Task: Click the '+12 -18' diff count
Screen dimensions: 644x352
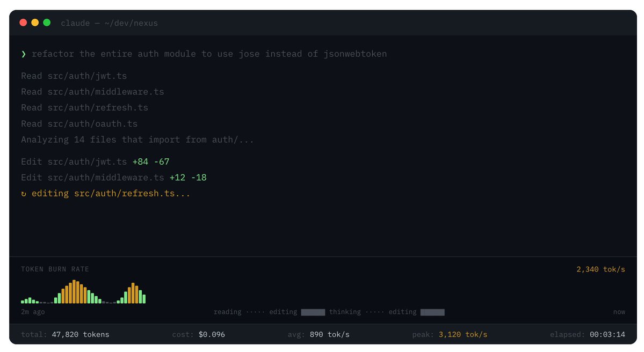Action: (188, 177)
